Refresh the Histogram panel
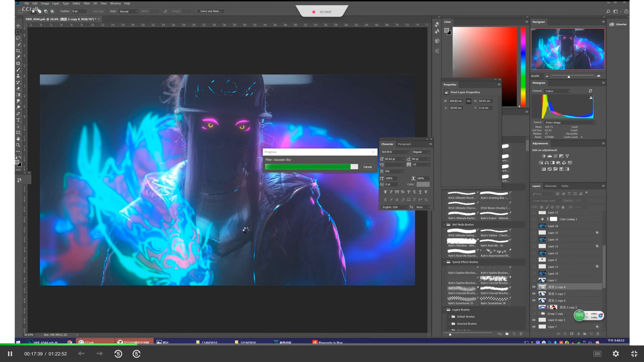The height and width of the screenshot is (362, 644). pos(590,91)
